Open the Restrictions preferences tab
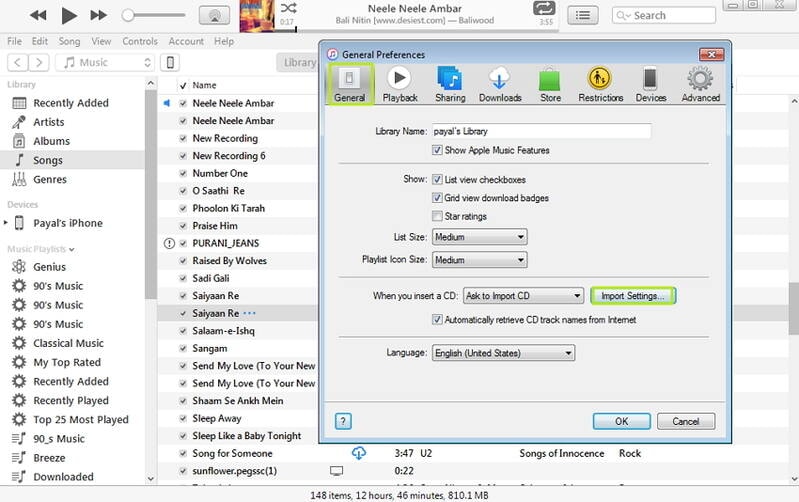Screen dimensions: 799x502 click(600, 85)
